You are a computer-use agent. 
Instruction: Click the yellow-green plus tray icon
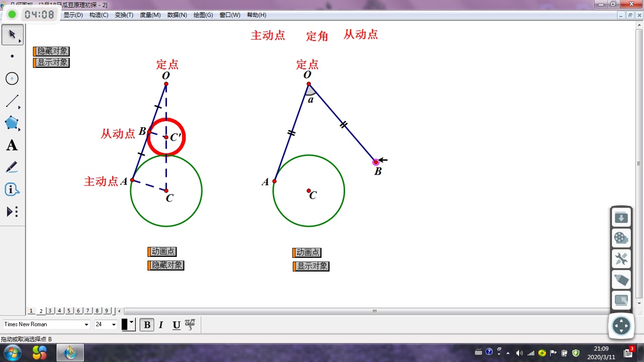pos(542,352)
